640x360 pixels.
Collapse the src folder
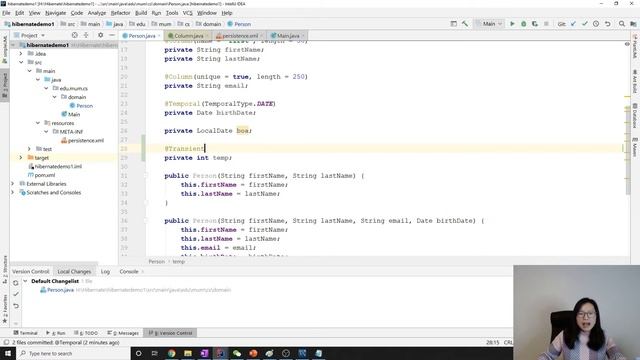(x=21, y=62)
